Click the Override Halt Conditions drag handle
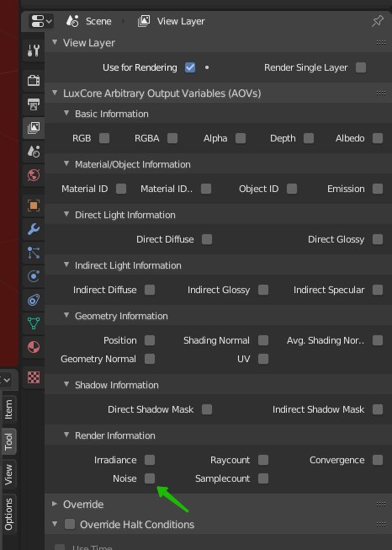The height and width of the screenshot is (550, 392). pos(381,525)
